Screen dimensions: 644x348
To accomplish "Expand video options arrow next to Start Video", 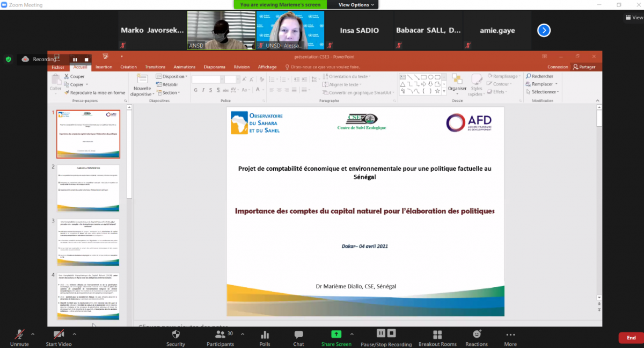I will (x=74, y=334).
